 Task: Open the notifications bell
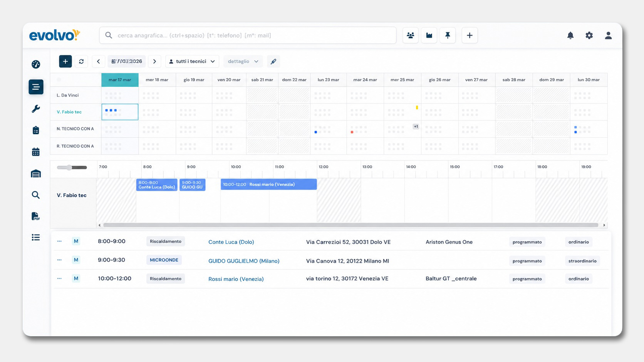[x=570, y=35]
